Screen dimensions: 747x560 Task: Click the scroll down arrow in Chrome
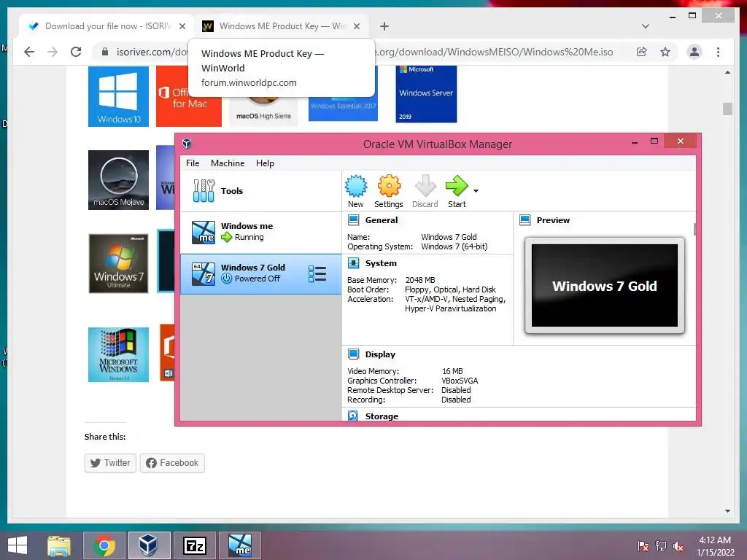pyautogui.click(x=727, y=511)
